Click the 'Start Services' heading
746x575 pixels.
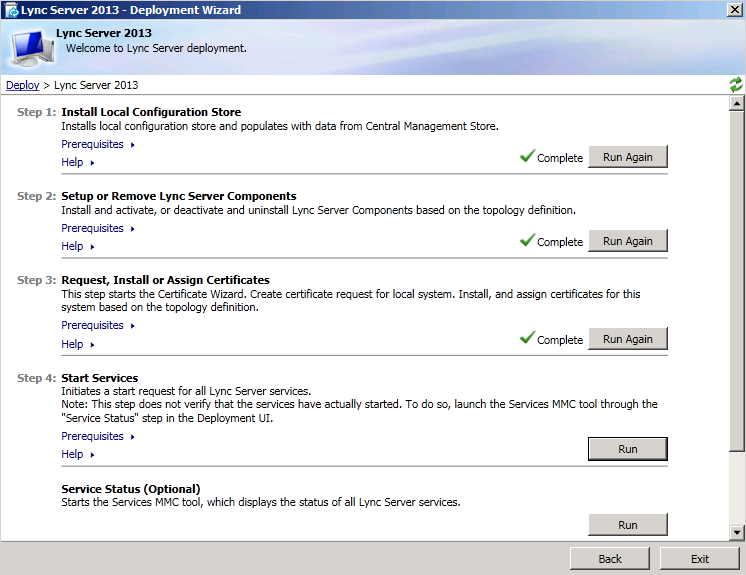(x=100, y=378)
